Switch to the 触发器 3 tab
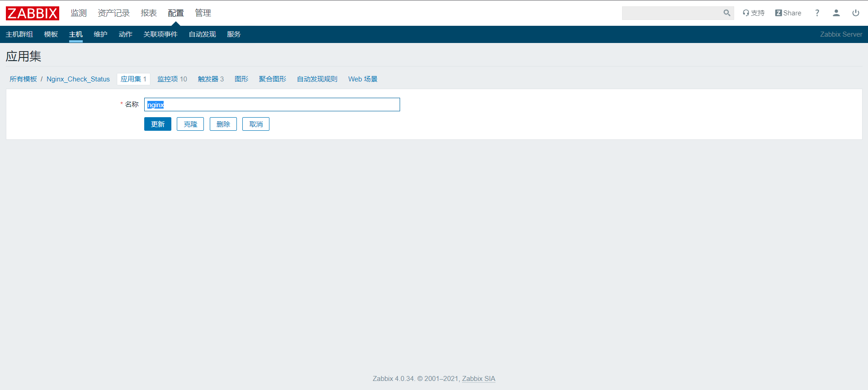 click(211, 79)
